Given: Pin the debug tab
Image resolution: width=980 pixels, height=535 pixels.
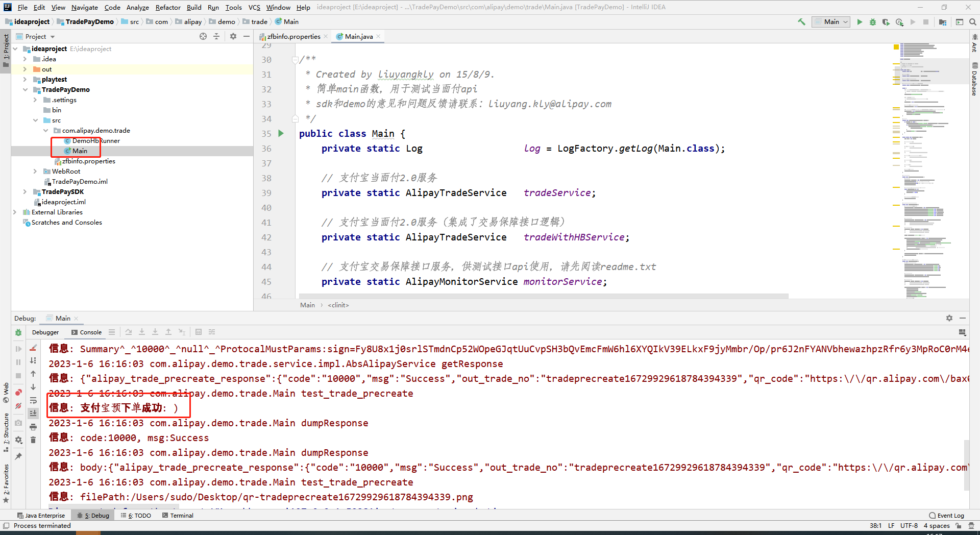Looking at the screenshot, I should click(x=18, y=456).
